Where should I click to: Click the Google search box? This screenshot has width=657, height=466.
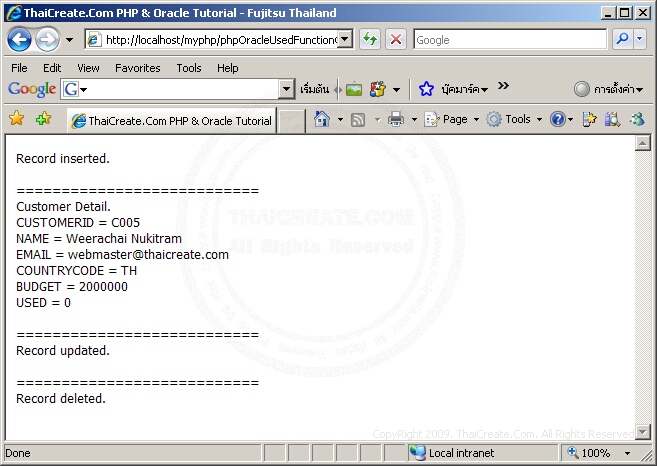click(x=510, y=40)
